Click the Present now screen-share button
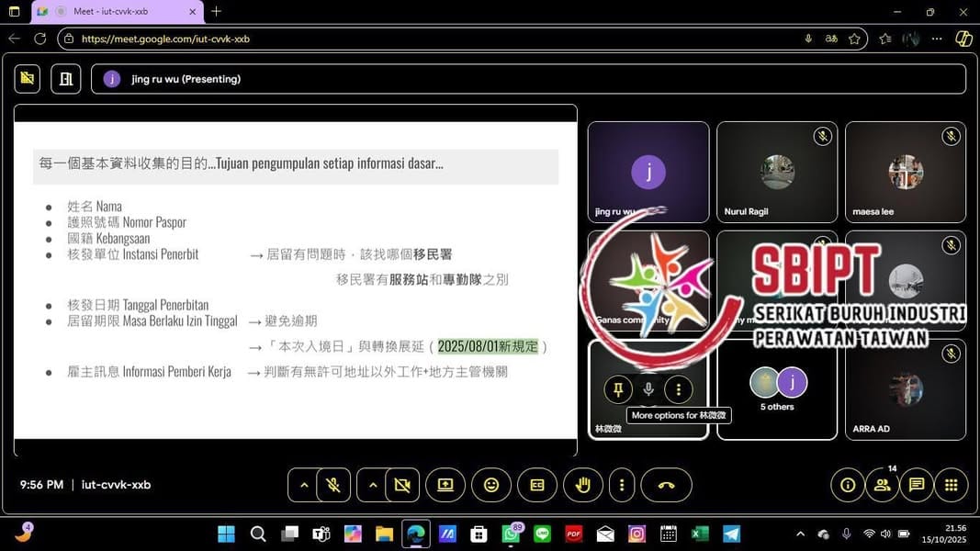This screenshot has height=551, width=980. [x=445, y=485]
